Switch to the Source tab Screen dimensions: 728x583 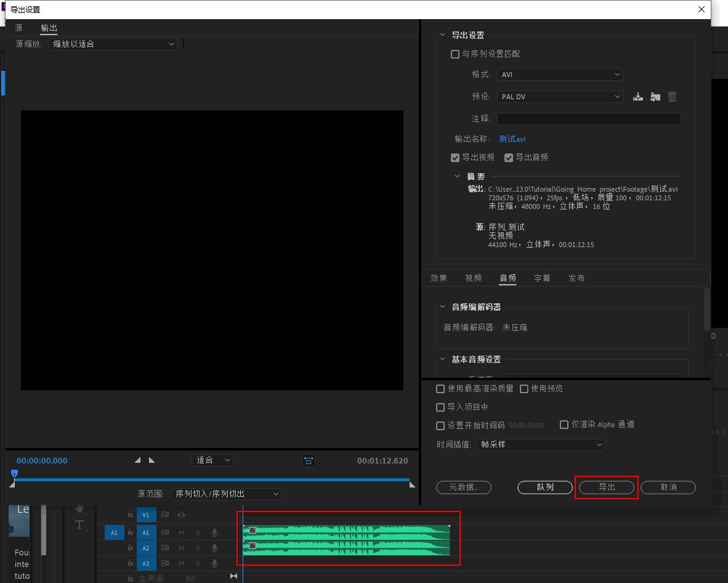[18, 28]
